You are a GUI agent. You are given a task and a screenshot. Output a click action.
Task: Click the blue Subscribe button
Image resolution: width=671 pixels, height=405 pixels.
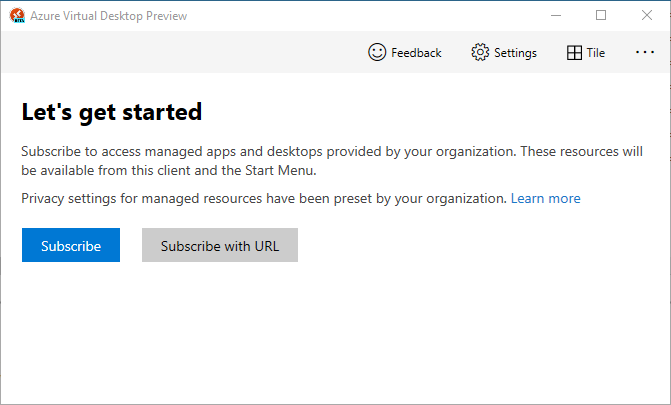(x=71, y=245)
